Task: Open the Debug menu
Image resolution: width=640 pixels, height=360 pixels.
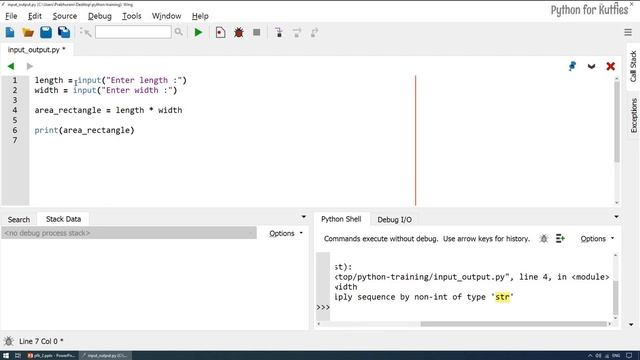Action: [100, 16]
